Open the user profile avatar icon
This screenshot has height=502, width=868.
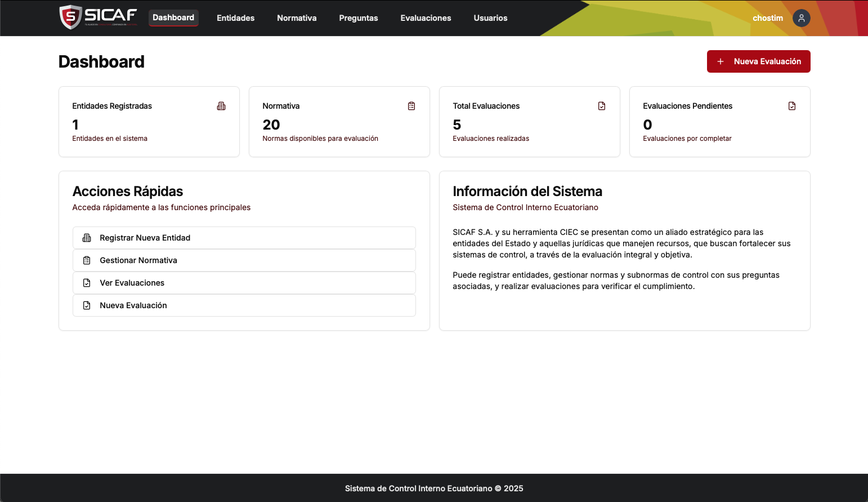801,18
